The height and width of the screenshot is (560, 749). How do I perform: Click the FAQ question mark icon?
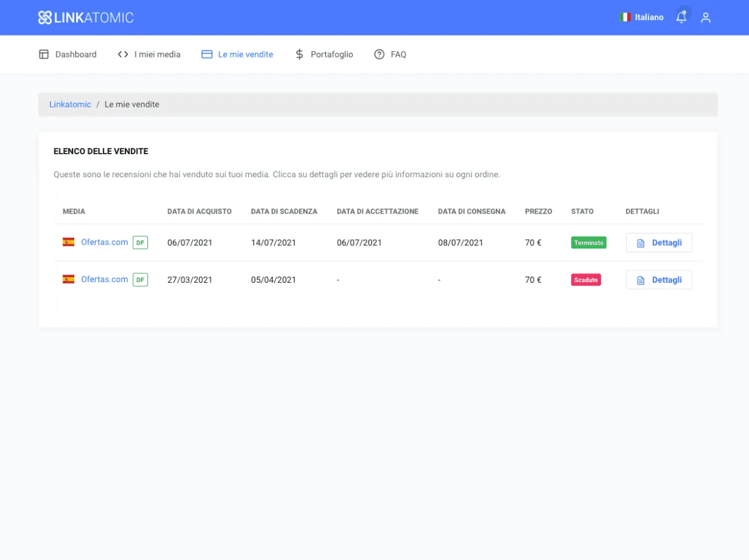[x=379, y=54]
